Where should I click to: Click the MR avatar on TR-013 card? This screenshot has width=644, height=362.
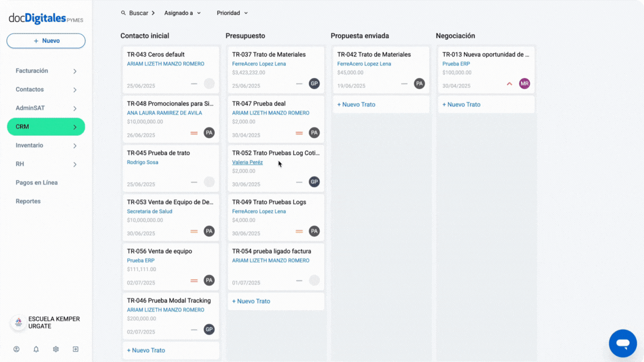[x=524, y=84]
